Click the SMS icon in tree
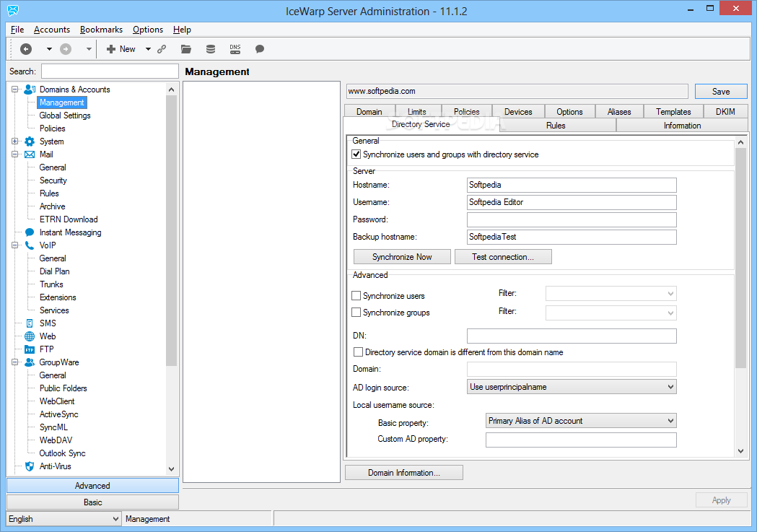The width and height of the screenshot is (757, 532). [x=30, y=323]
